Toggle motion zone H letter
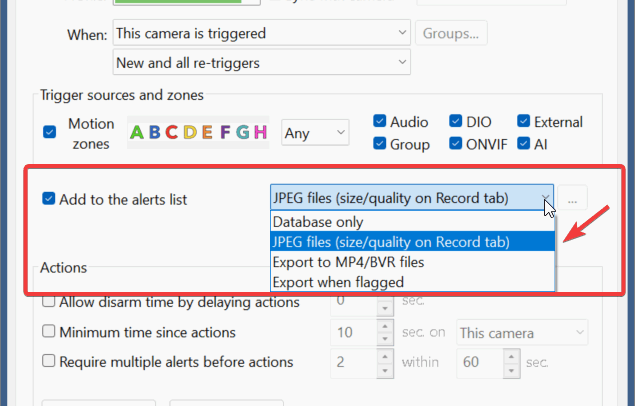Screen dimensions: 635x406 pos(259,132)
